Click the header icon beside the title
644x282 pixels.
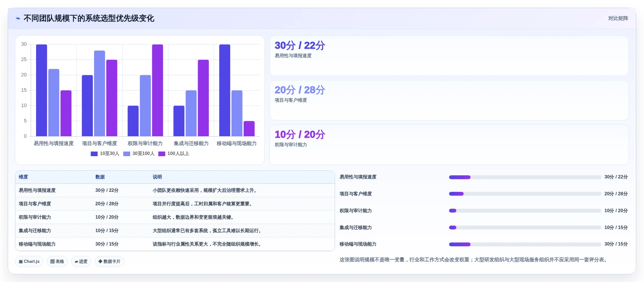pos(18,18)
